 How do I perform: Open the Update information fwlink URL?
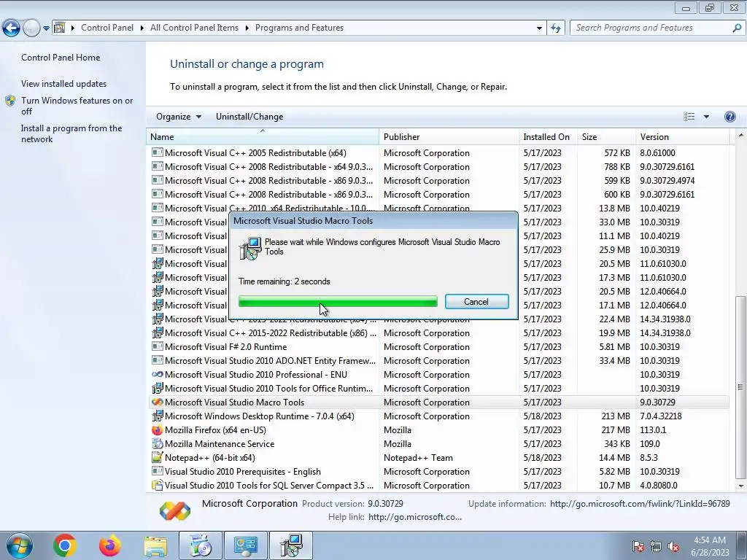640,503
